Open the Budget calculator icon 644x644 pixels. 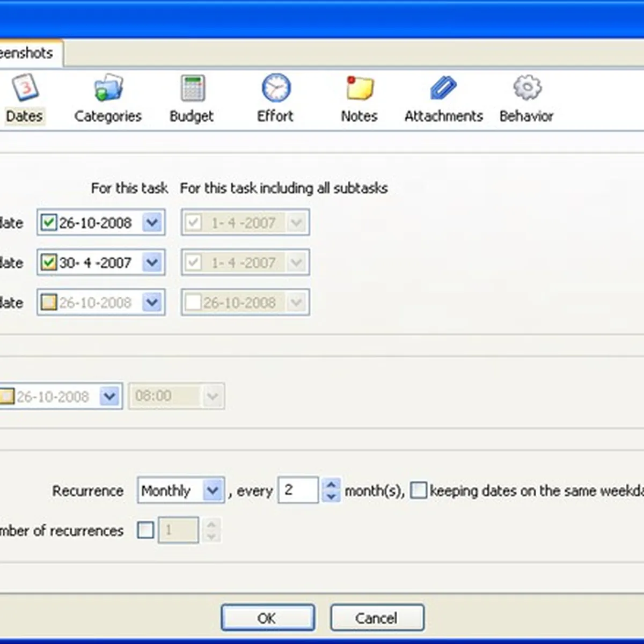click(x=193, y=88)
